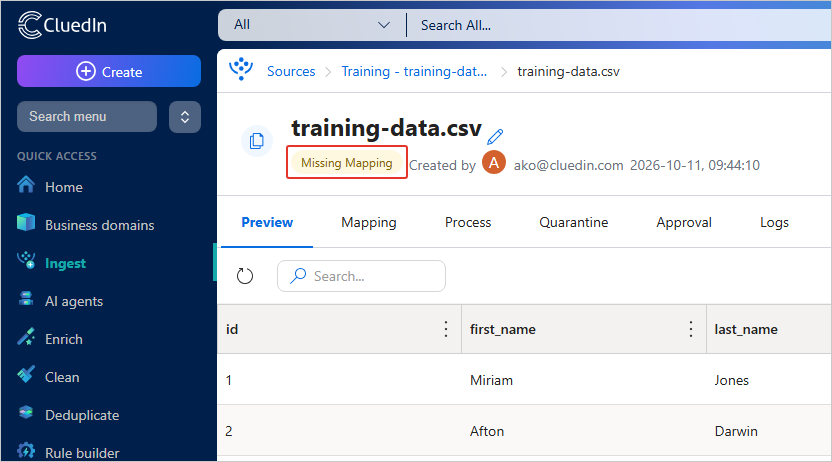The height and width of the screenshot is (462, 832).
Task: Click the refresh preview icon
Action: click(245, 276)
